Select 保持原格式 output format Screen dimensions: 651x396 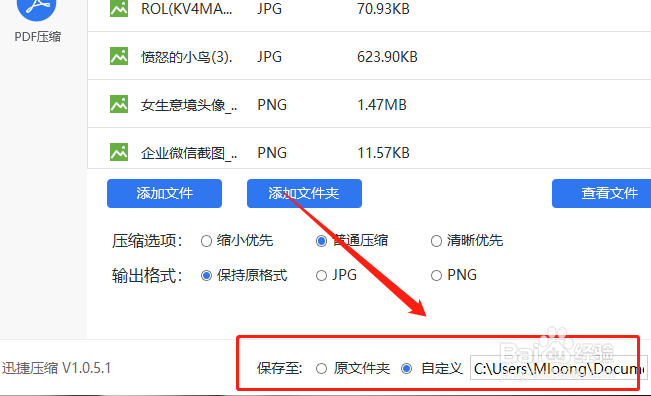click(244, 275)
